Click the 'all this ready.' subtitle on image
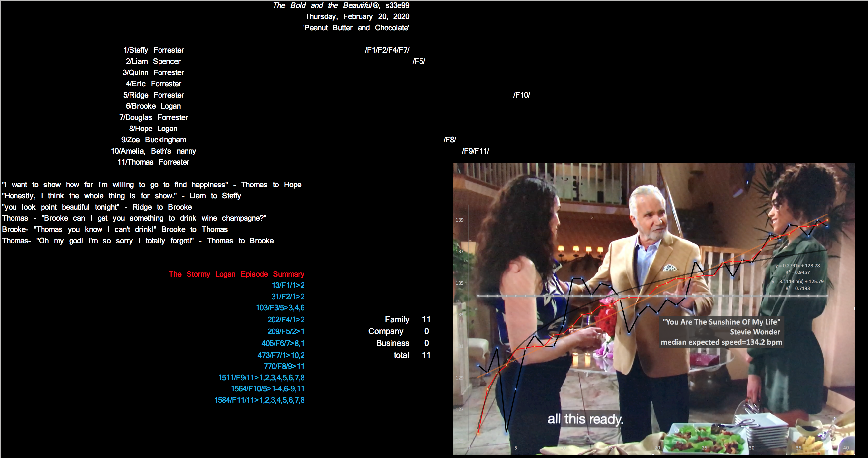868x458 pixels. [x=585, y=419]
